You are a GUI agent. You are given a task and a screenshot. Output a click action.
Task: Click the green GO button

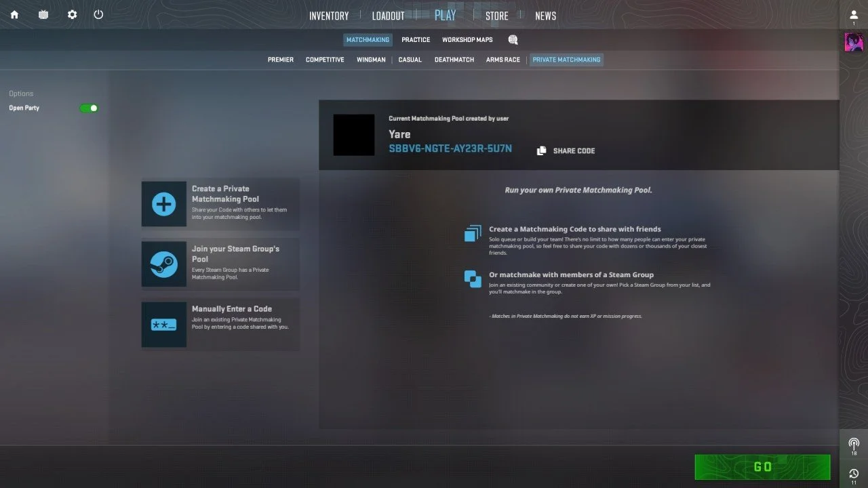[x=763, y=466]
